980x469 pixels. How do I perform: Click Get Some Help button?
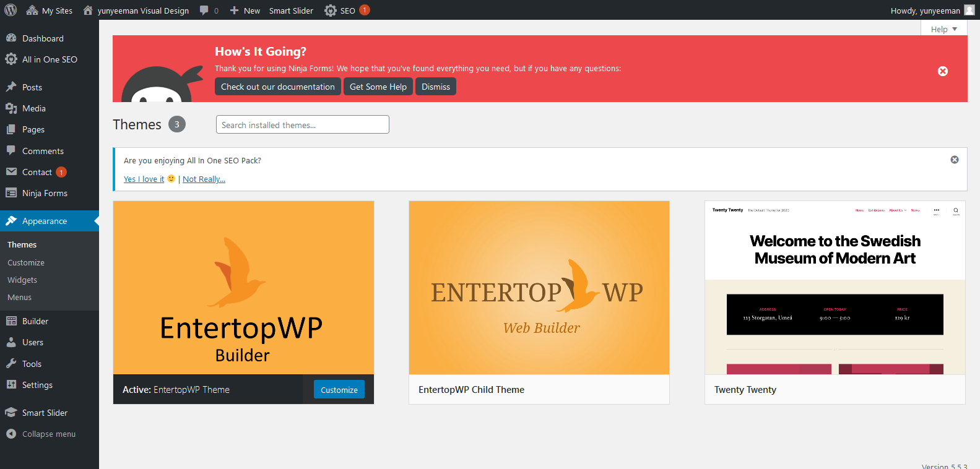pyautogui.click(x=378, y=87)
